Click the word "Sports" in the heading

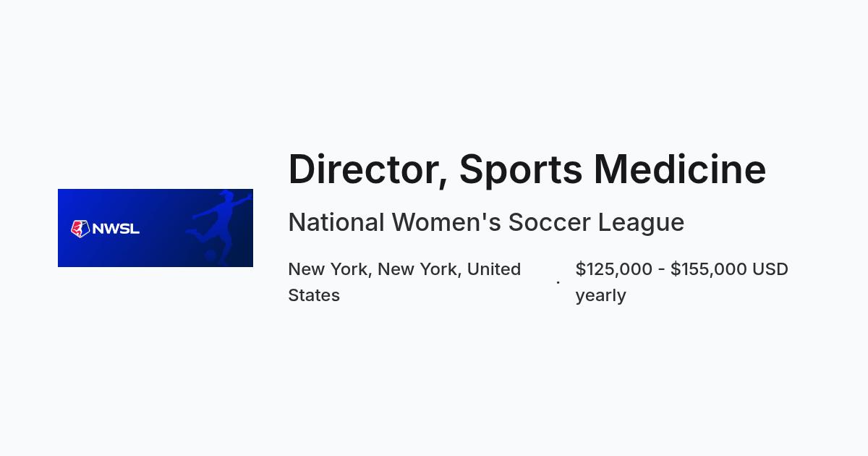(x=521, y=171)
